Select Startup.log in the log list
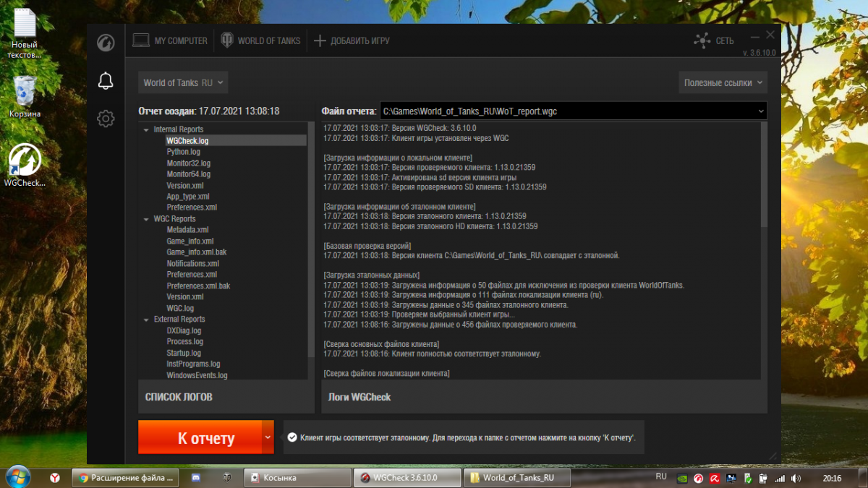The width and height of the screenshot is (868, 488). (184, 353)
